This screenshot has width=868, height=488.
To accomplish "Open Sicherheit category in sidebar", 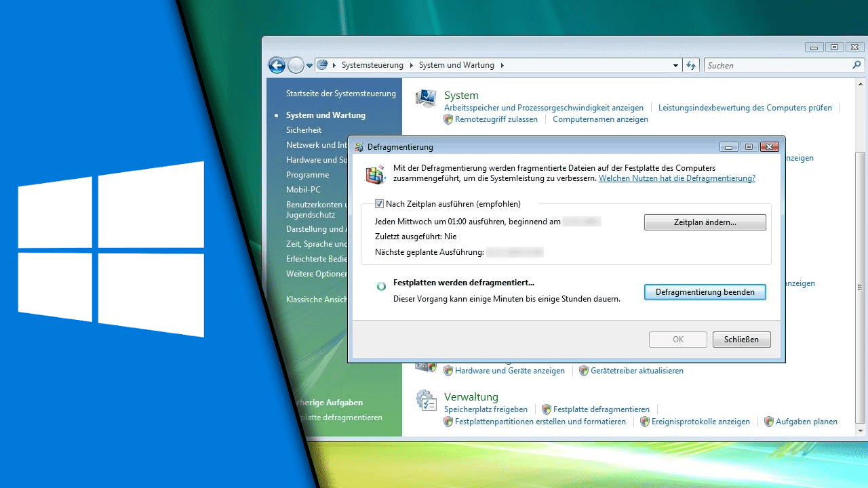I will tap(304, 130).
